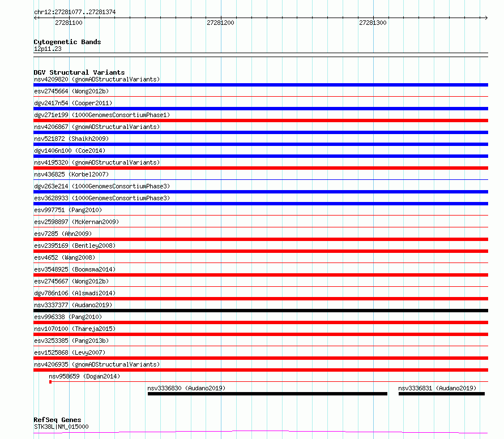Click the nsv521872 (Shaikh2009) variant label

coord(71,139)
